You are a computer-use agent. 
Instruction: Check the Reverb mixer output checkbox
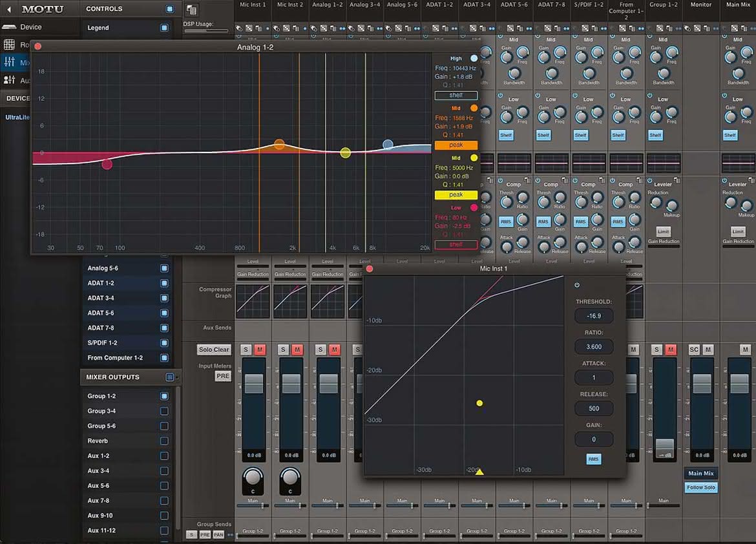[164, 441]
